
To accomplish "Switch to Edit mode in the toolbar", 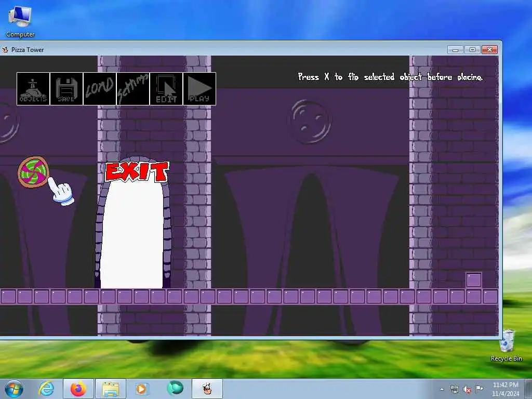I will tap(166, 89).
